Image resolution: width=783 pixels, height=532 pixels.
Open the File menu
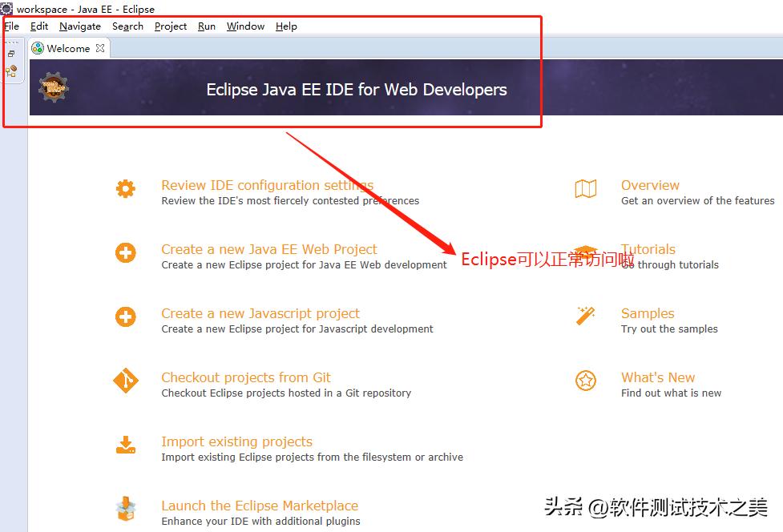(x=11, y=26)
